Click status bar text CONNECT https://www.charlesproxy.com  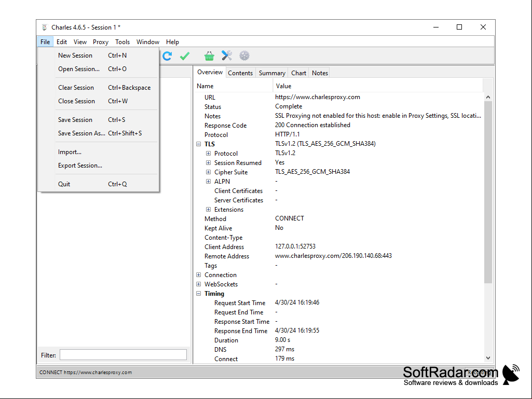click(x=86, y=372)
